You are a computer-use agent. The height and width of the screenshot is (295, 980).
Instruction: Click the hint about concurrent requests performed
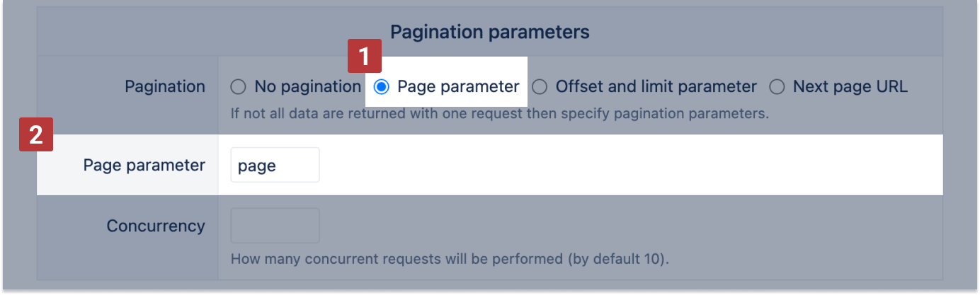[397, 259]
